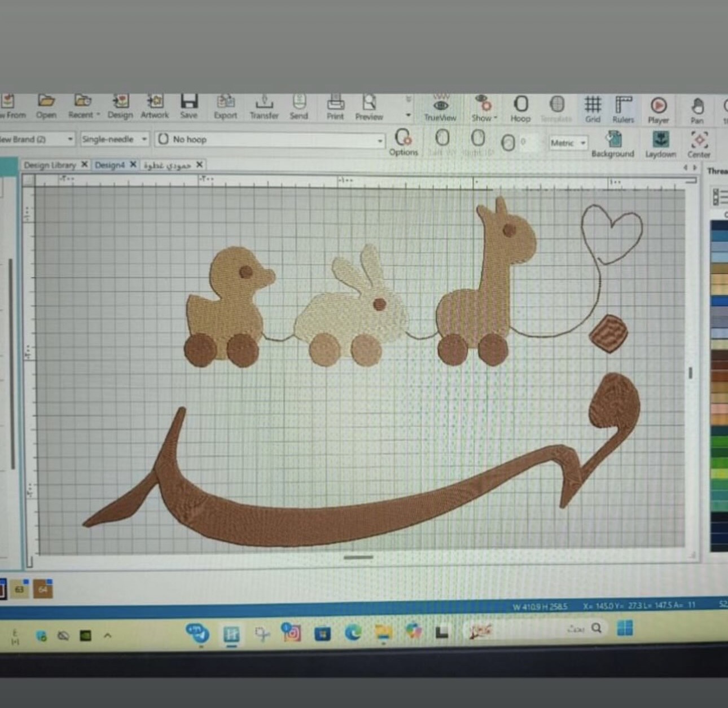The width and height of the screenshot is (728, 708).
Task: Click the canvas horizontal scrollbar handle
Action: pos(358,557)
